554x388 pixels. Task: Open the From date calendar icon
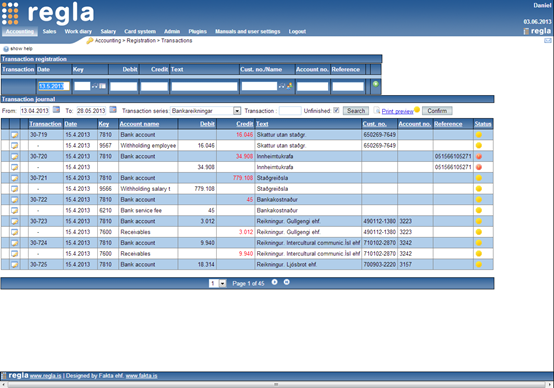pyautogui.click(x=56, y=110)
